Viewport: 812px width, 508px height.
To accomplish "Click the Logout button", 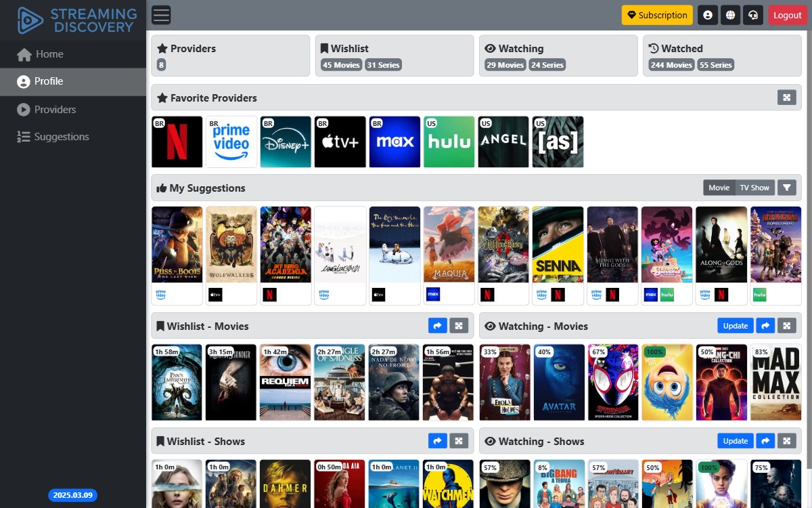I will click(788, 15).
